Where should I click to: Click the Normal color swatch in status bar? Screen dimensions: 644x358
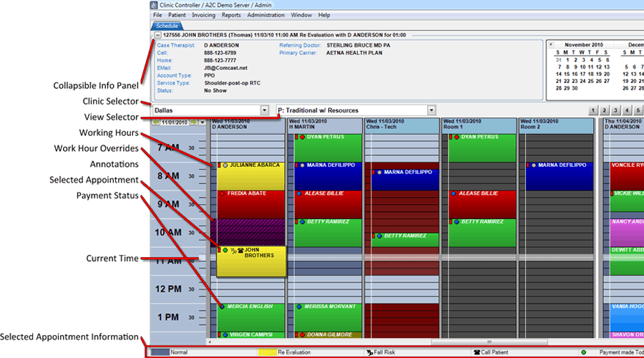pos(160,352)
